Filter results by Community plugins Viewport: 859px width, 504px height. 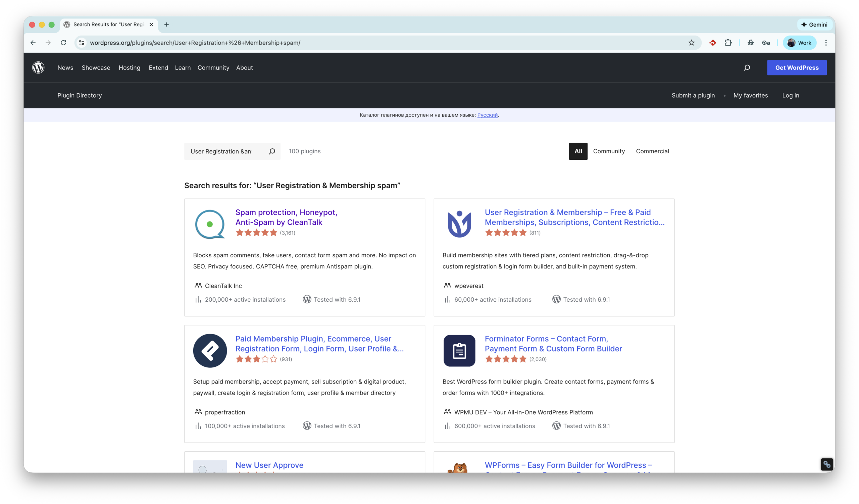coord(609,151)
